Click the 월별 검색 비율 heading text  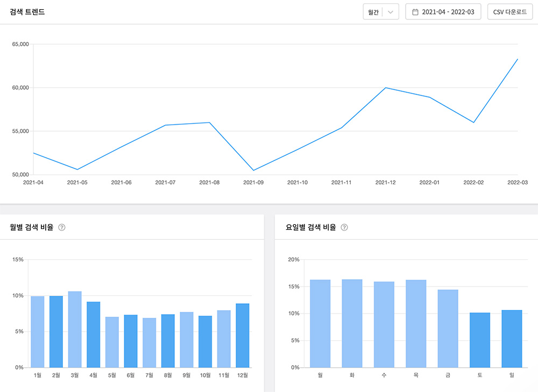(32, 227)
